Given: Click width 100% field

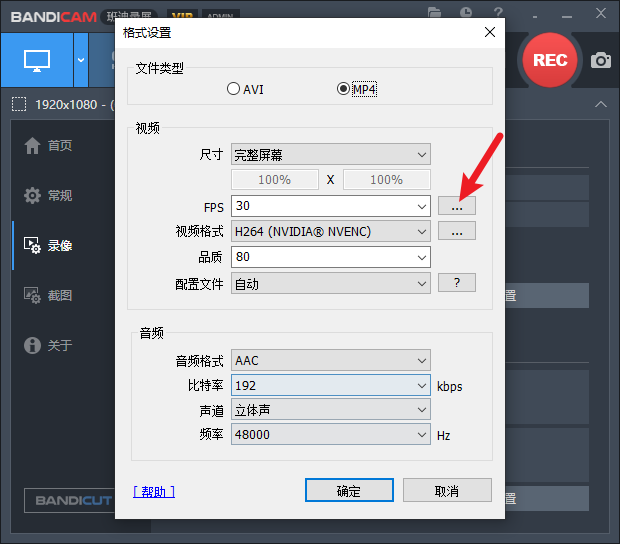Looking at the screenshot, I should click(x=275, y=179).
